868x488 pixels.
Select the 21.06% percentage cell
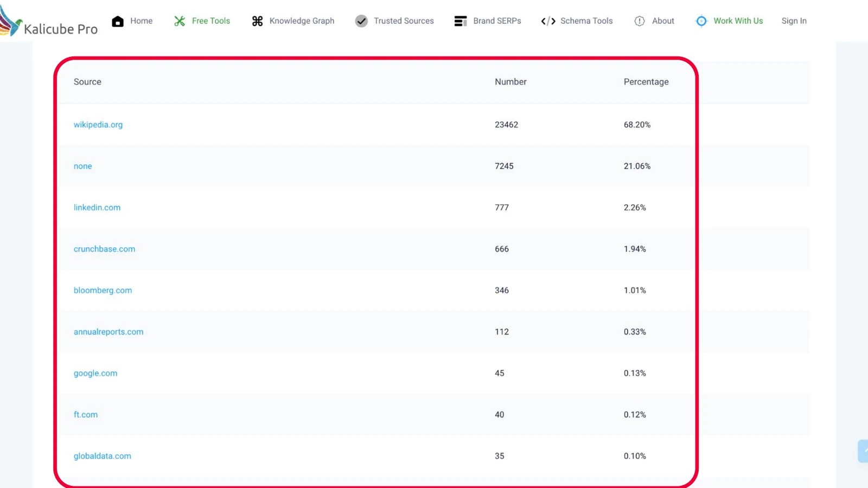coord(637,166)
